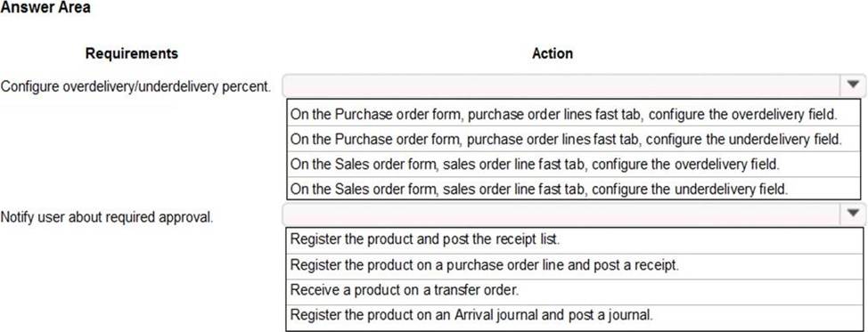Click the Answer Area heading
This screenshot has height=332, width=868.
45,7
